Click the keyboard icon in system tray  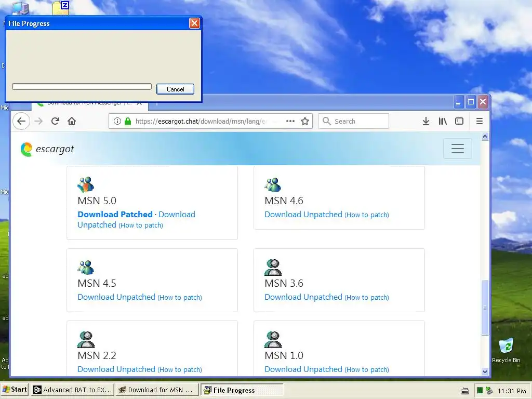(465, 391)
